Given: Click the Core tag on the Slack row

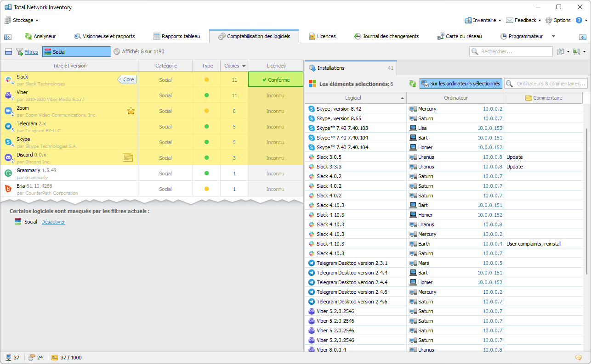Looking at the screenshot, I should click(128, 79).
